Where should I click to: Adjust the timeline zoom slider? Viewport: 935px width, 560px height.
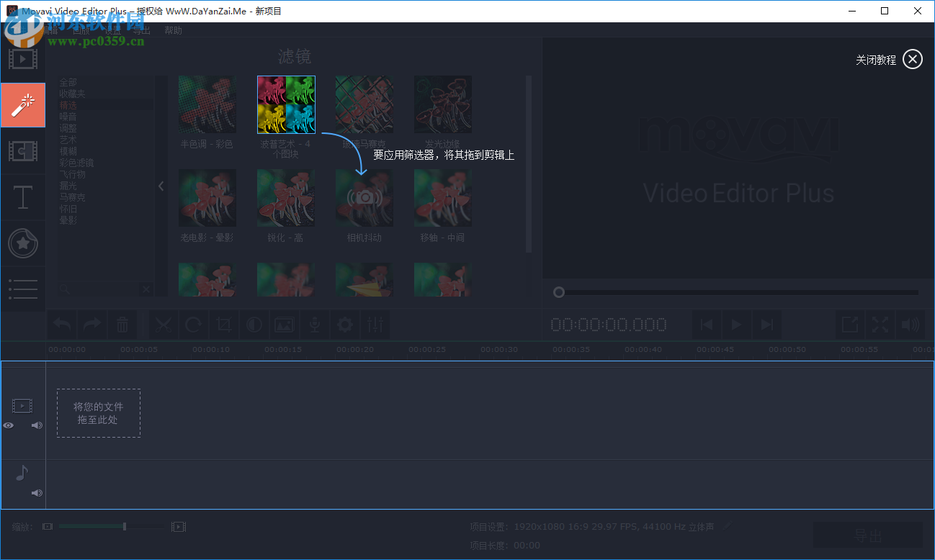124,526
